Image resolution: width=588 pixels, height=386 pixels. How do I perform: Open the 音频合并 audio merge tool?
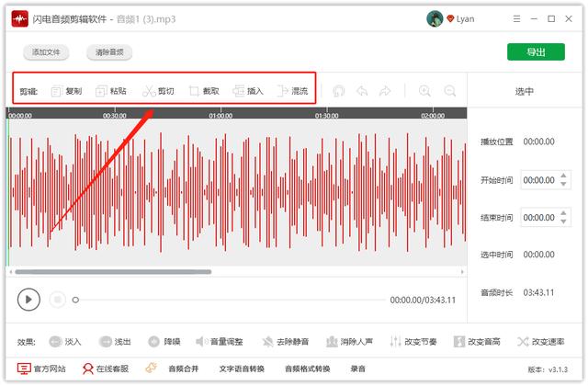[184, 369]
